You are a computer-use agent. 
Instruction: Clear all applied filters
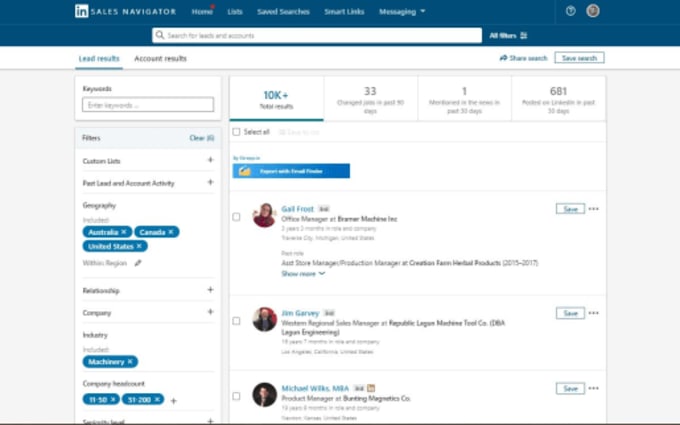[202, 138]
